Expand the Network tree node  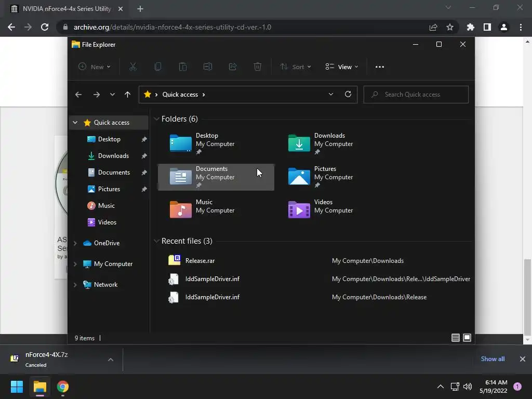75,285
